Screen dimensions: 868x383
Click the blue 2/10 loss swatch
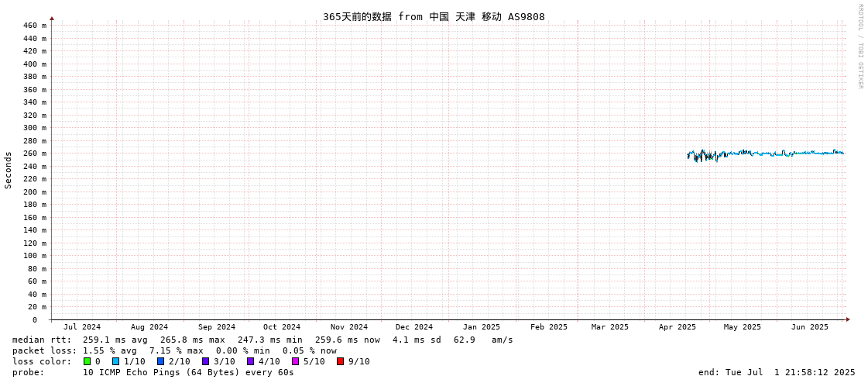[x=160, y=361]
